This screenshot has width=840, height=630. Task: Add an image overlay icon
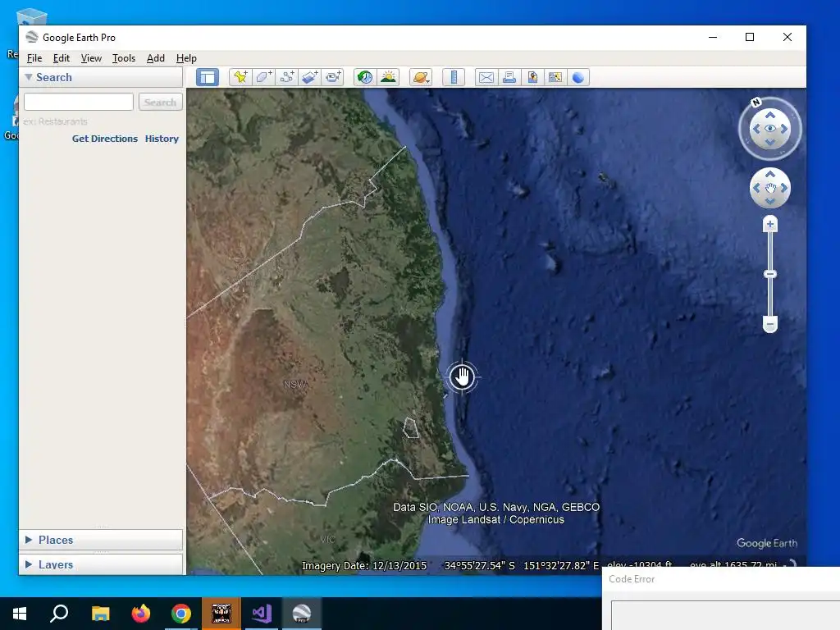(309, 77)
